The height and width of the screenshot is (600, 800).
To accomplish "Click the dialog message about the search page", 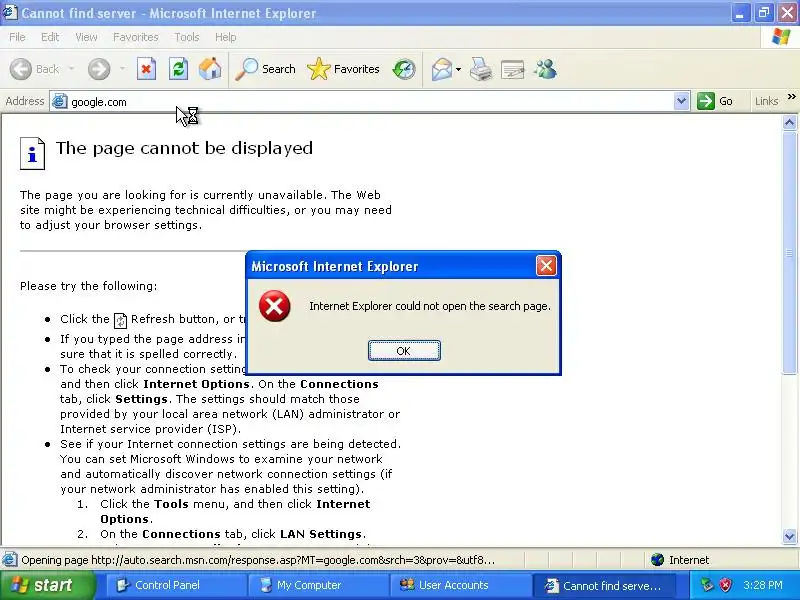I will point(430,306).
